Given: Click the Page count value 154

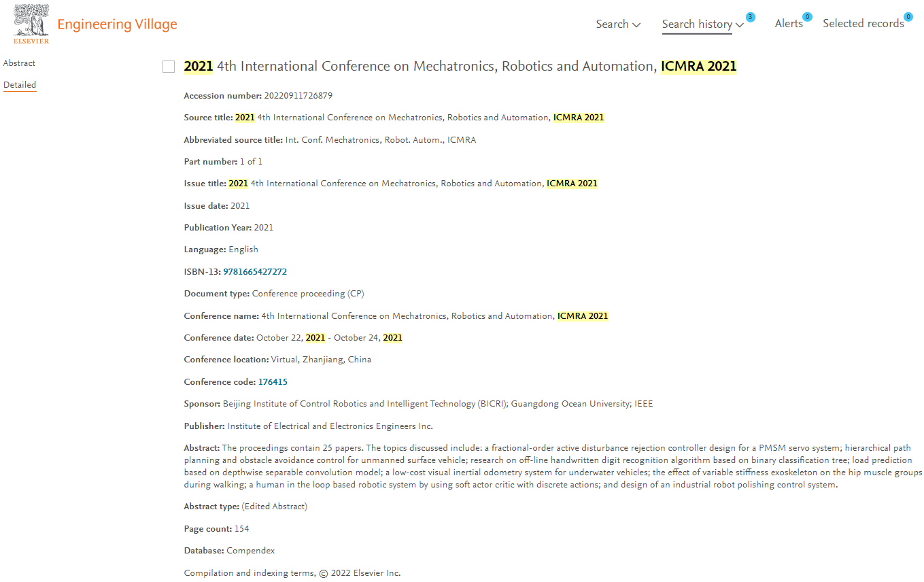Looking at the screenshot, I should coord(241,529).
